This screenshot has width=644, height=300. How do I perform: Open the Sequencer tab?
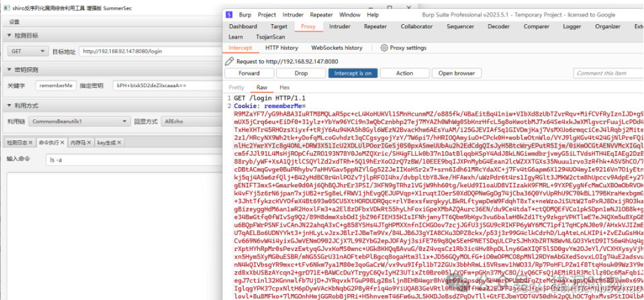[461, 26]
